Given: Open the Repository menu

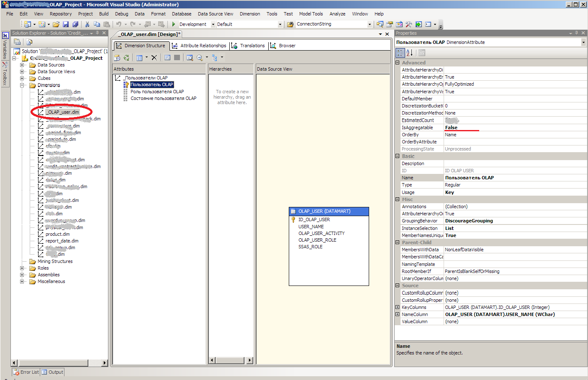Looking at the screenshot, I should [x=61, y=14].
